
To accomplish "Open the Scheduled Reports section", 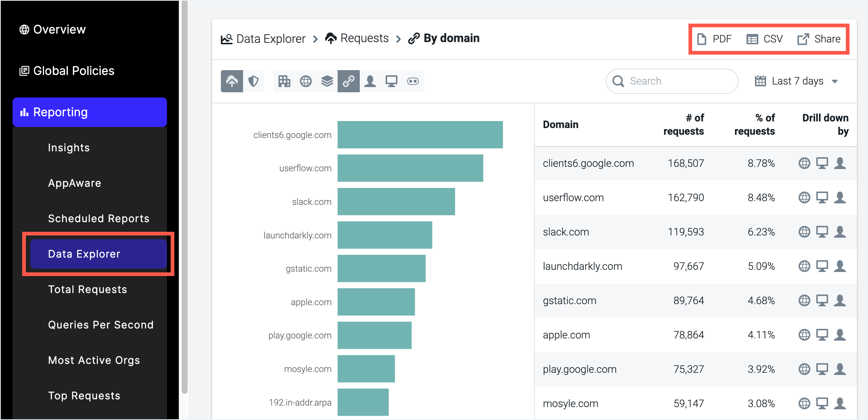I will pyautogui.click(x=98, y=218).
